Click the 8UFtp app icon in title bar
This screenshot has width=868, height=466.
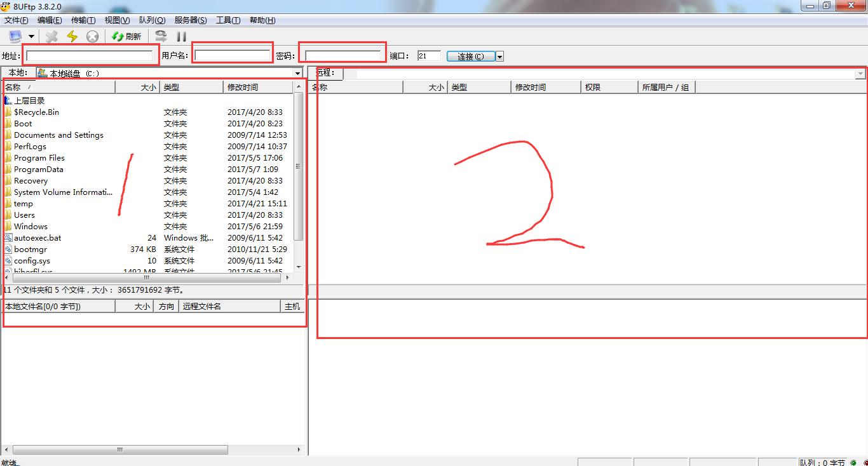coord(6,6)
